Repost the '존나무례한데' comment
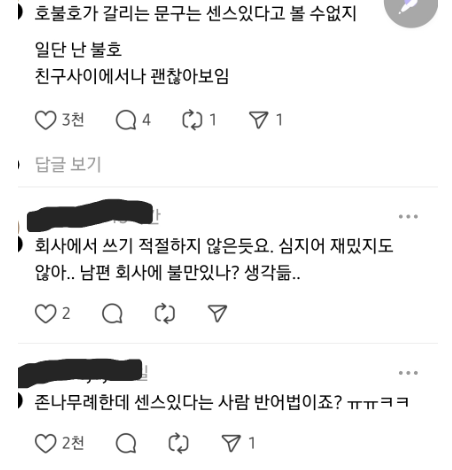Image resolution: width=452 pixels, height=470 pixels. [x=178, y=443]
